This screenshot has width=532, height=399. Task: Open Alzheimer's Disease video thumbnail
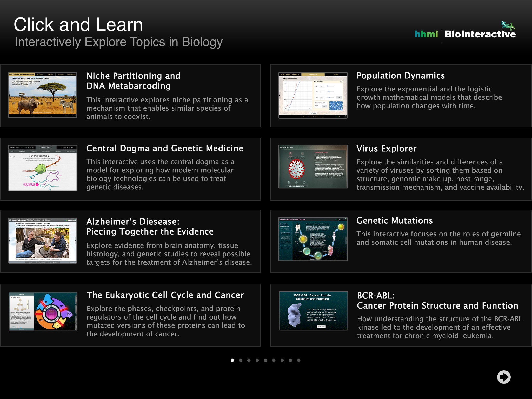[43, 241]
